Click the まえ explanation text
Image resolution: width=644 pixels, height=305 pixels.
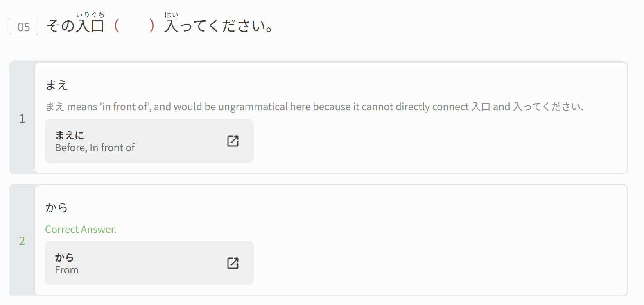(x=314, y=107)
